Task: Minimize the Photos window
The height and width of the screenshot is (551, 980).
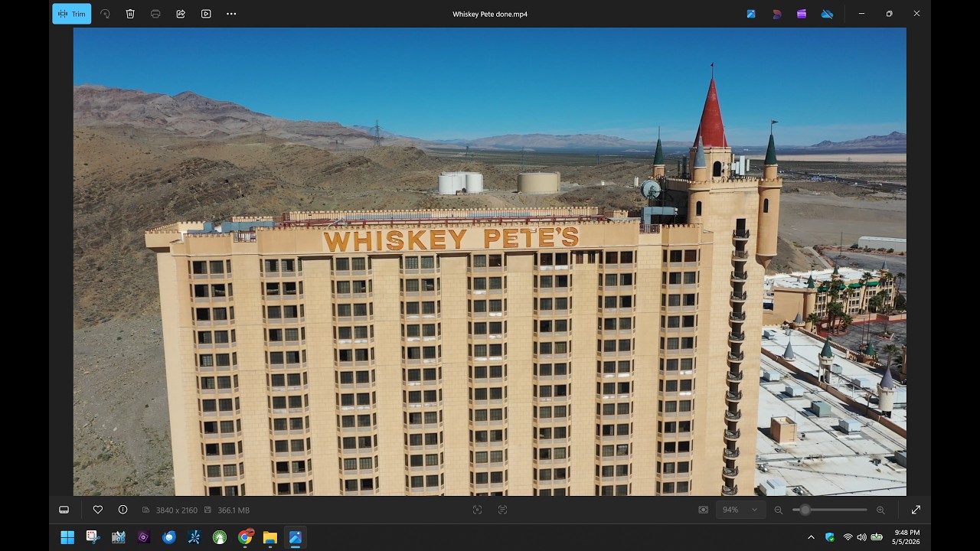Action: pos(861,14)
